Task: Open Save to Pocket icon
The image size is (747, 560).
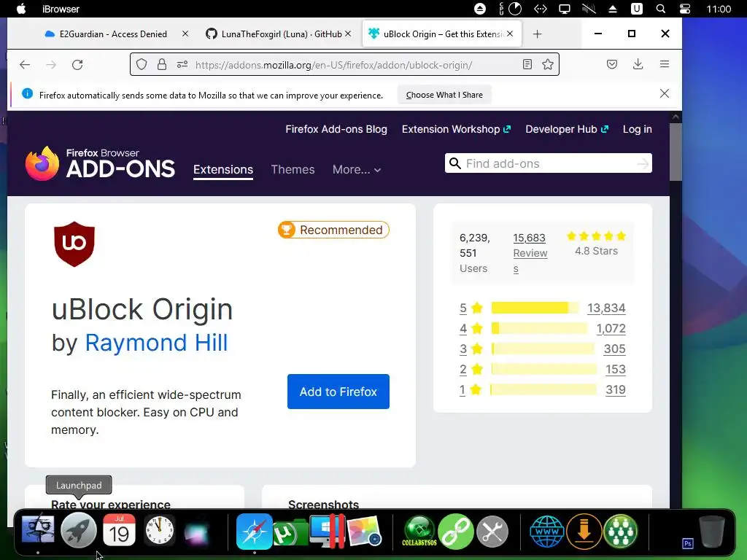Action: coord(612,64)
